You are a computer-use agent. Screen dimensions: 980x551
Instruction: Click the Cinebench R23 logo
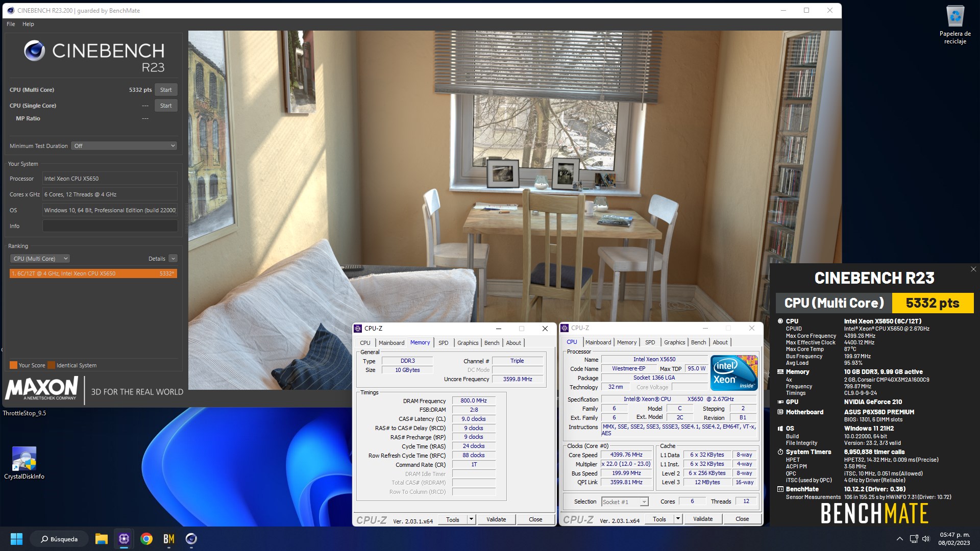94,56
